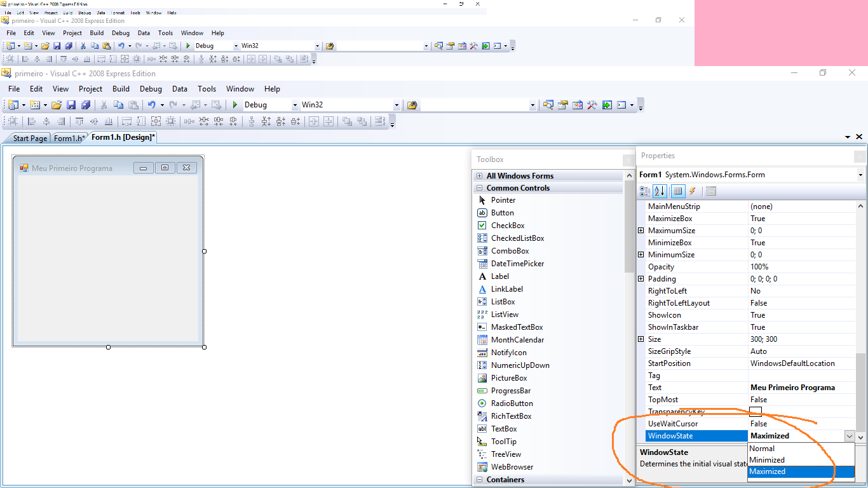Screen dimensions: 868x488
Task: Pick the Button control from Toolbox
Action: point(502,213)
